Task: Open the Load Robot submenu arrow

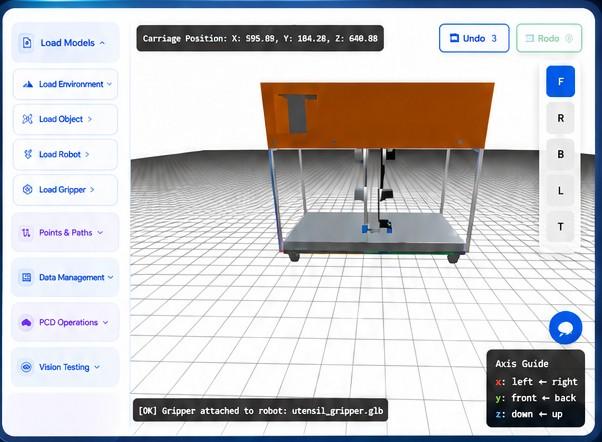Action: tap(88, 154)
